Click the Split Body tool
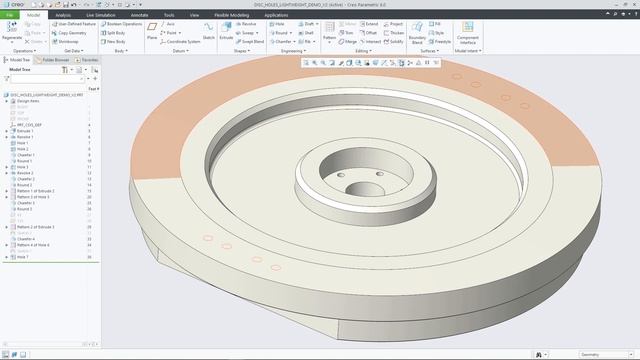 [x=113, y=33]
